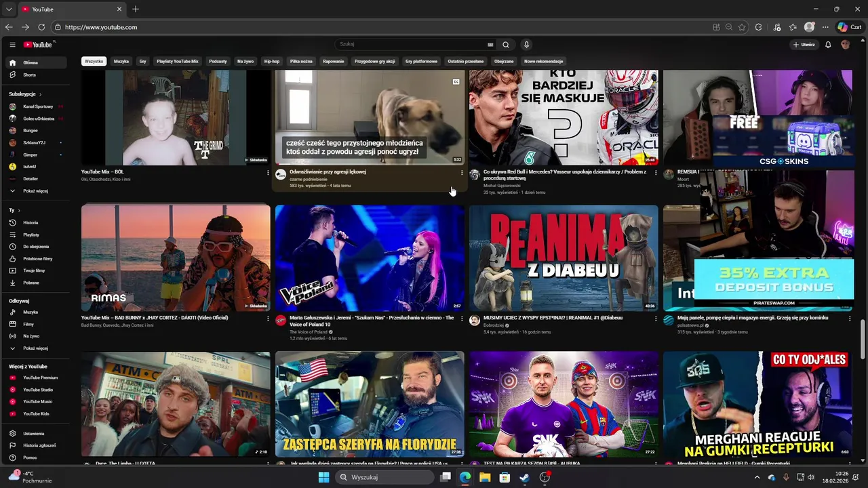Open Edge settings three-dot menu
868x488 pixels.
[x=825, y=27]
